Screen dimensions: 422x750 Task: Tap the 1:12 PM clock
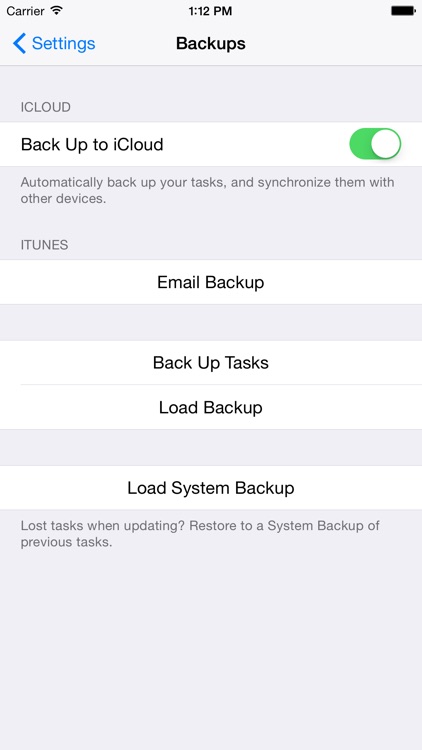coord(211,11)
